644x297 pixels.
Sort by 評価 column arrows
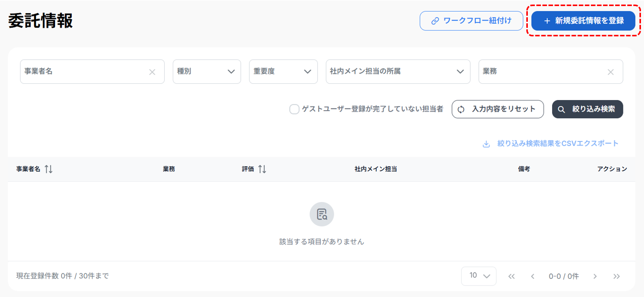[x=262, y=169]
